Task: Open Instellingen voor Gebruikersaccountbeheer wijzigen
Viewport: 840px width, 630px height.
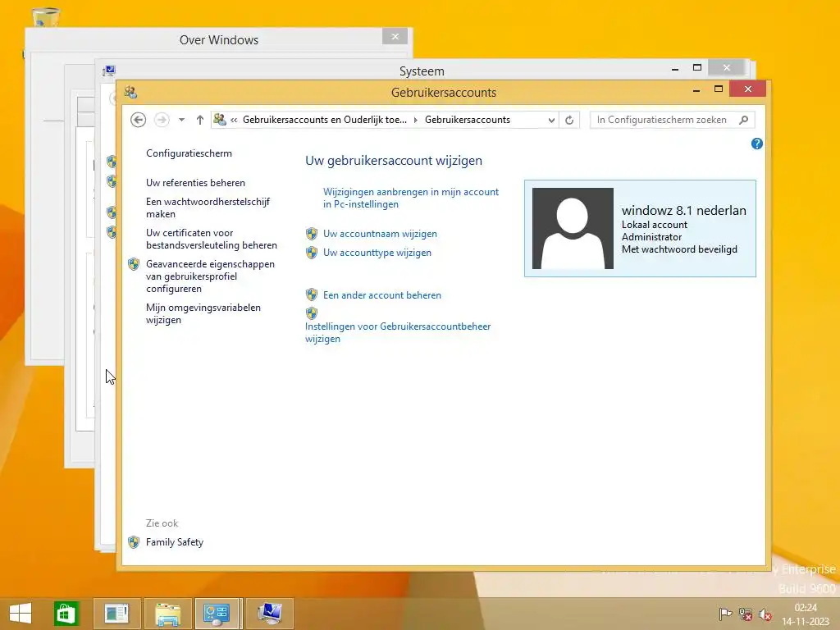Action: coord(398,332)
